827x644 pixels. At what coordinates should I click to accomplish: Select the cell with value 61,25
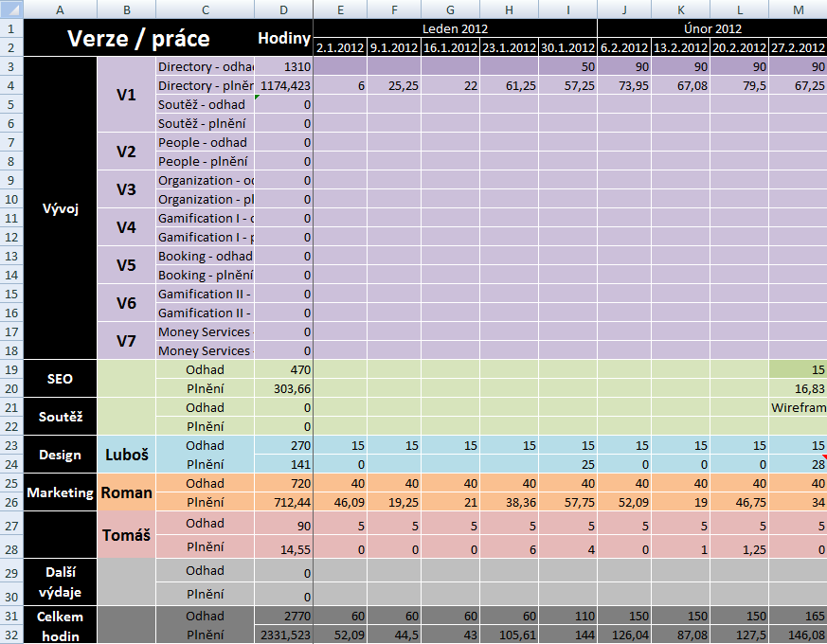tap(509, 85)
